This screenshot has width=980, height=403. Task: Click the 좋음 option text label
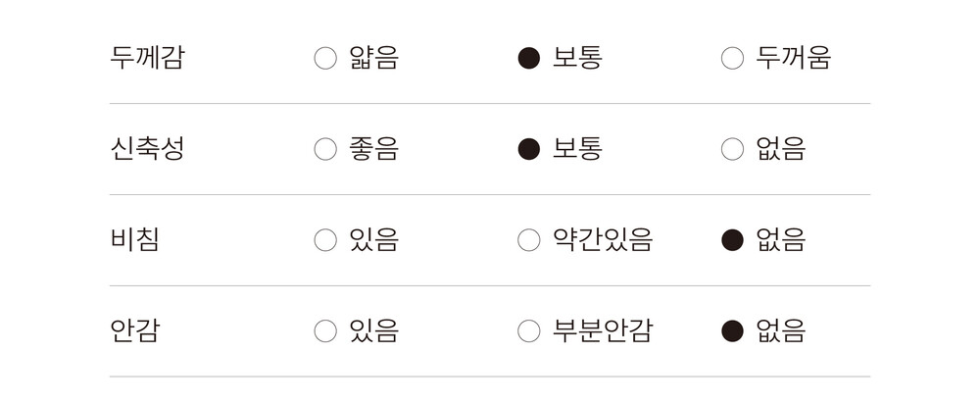[x=373, y=149]
